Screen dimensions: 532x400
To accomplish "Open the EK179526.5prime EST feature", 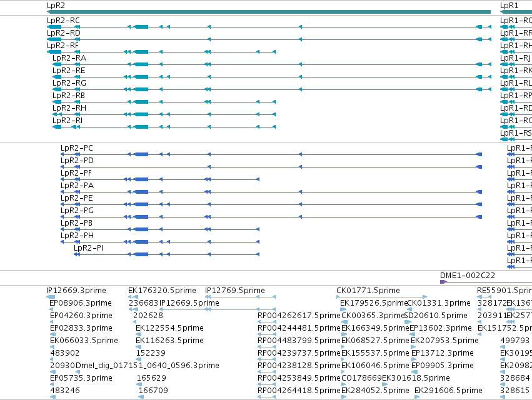I will click(x=343, y=309).
